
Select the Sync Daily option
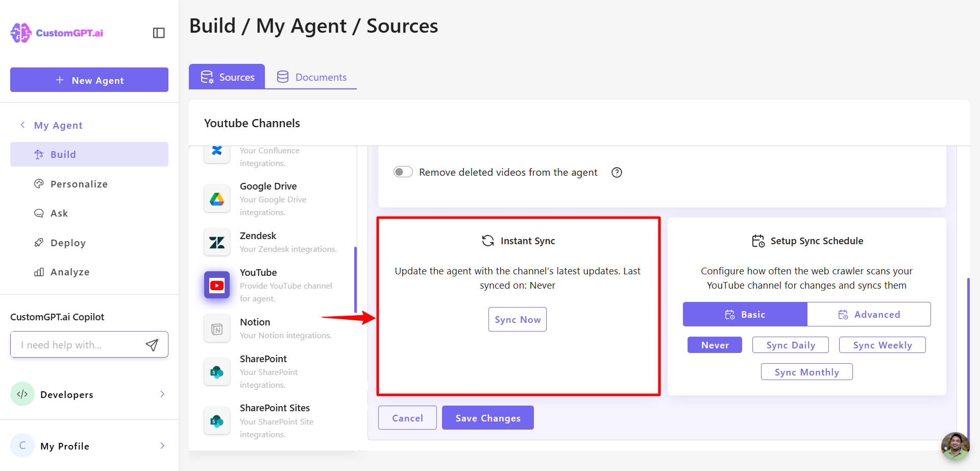click(x=791, y=345)
